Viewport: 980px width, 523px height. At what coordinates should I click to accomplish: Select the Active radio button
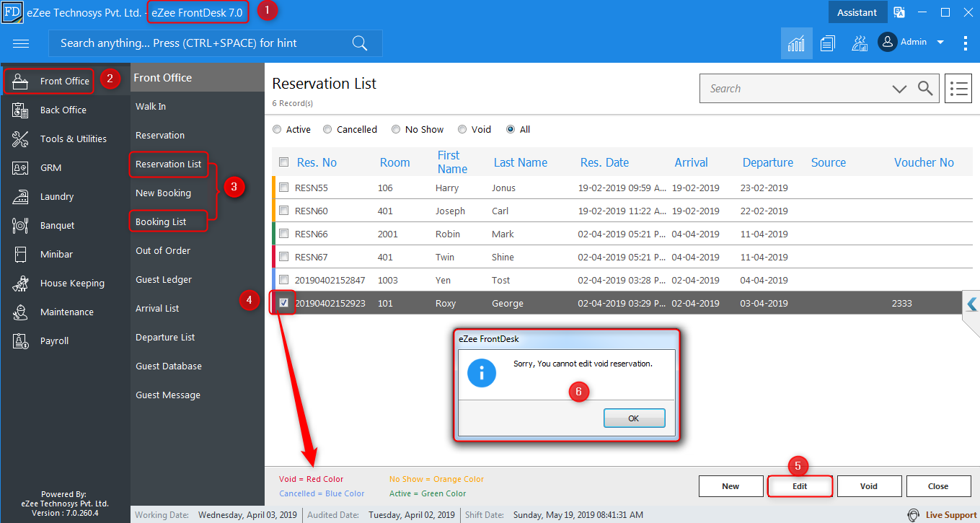point(277,130)
